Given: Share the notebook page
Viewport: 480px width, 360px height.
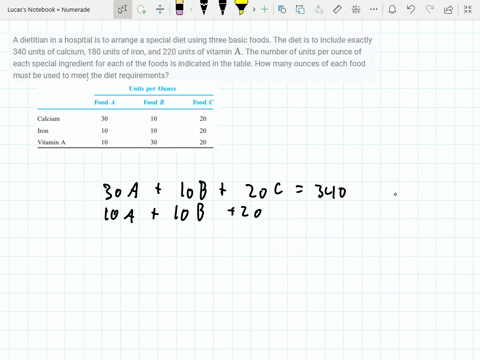Looking at the screenshot, I should [x=448, y=9].
